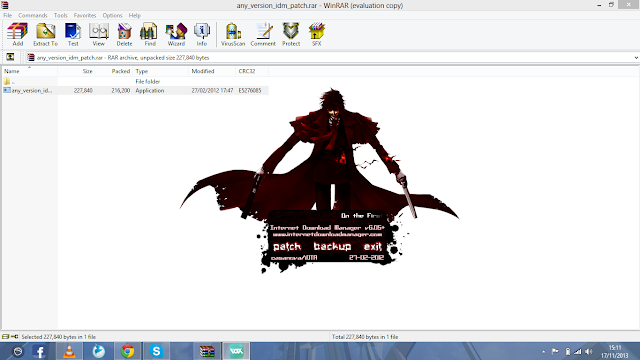The height and width of the screenshot is (360, 640).
Task: Open Skype from the taskbar
Action: (156, 351)
